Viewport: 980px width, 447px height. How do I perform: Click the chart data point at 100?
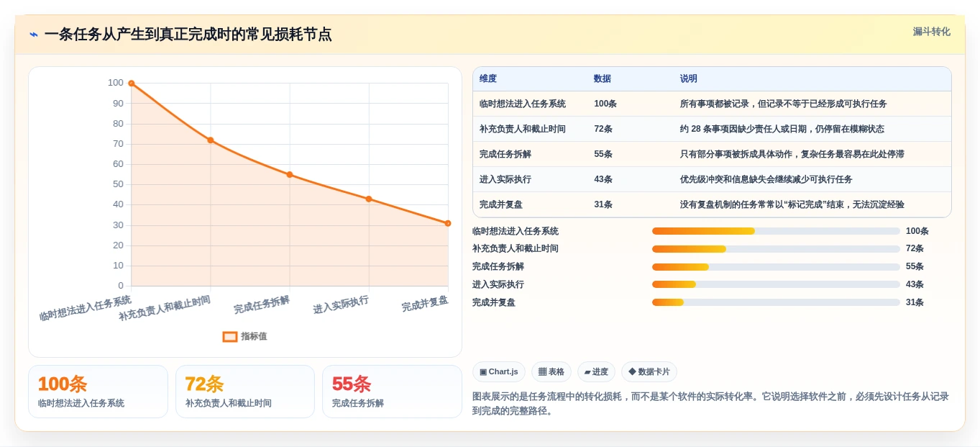tap(131, 83)
